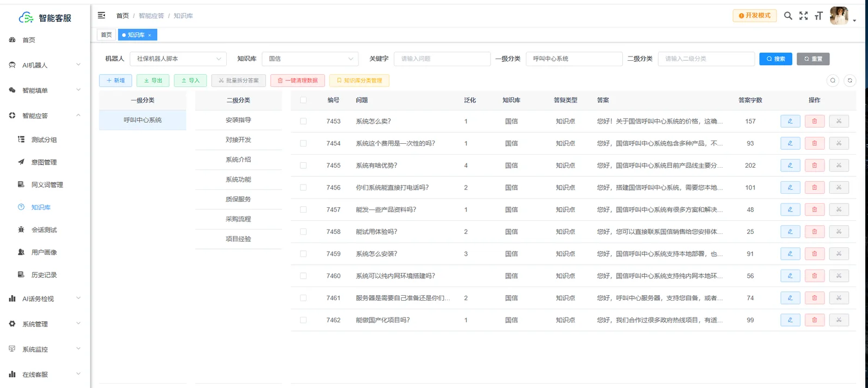Delete row 7456 with the trash icon

[814, 188]
